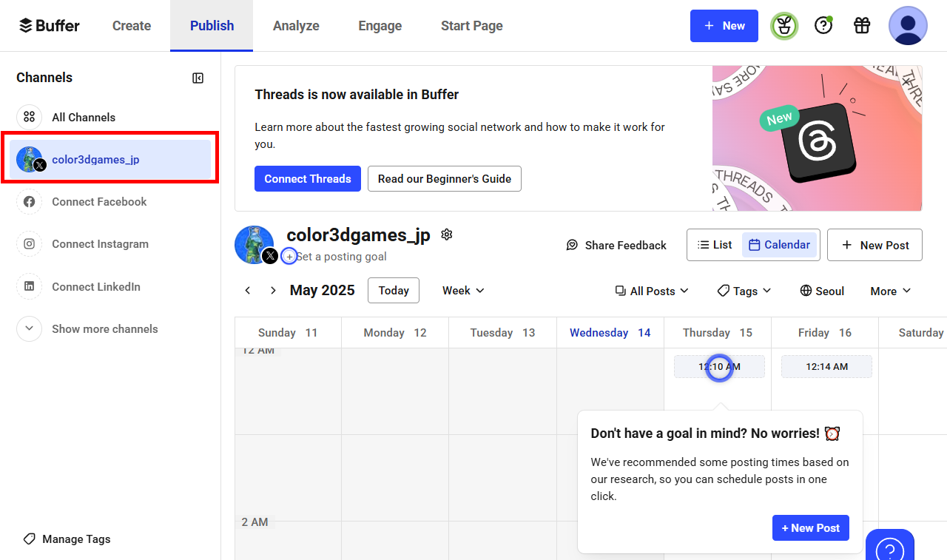
Task: Open channel settings gear icon
Action: 446,235
